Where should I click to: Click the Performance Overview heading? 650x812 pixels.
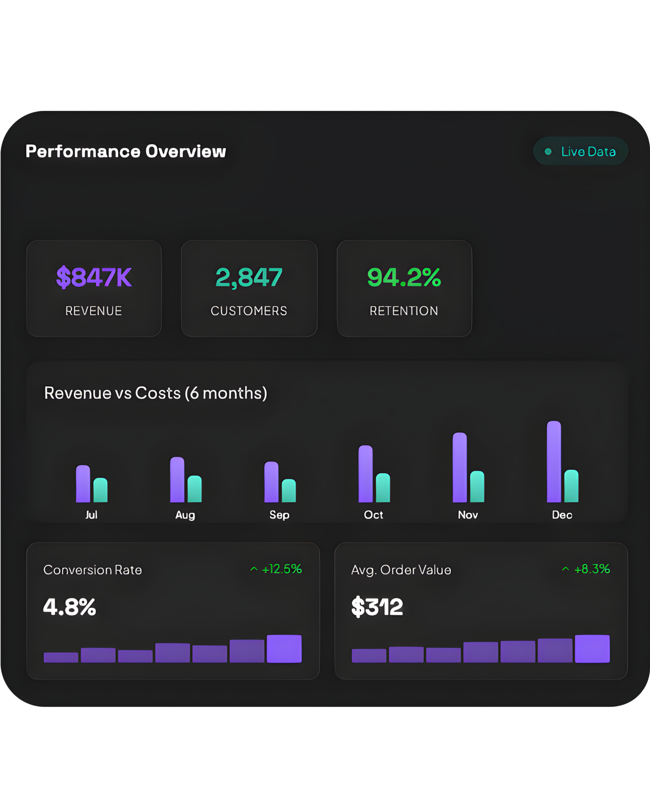pos(125,151)
